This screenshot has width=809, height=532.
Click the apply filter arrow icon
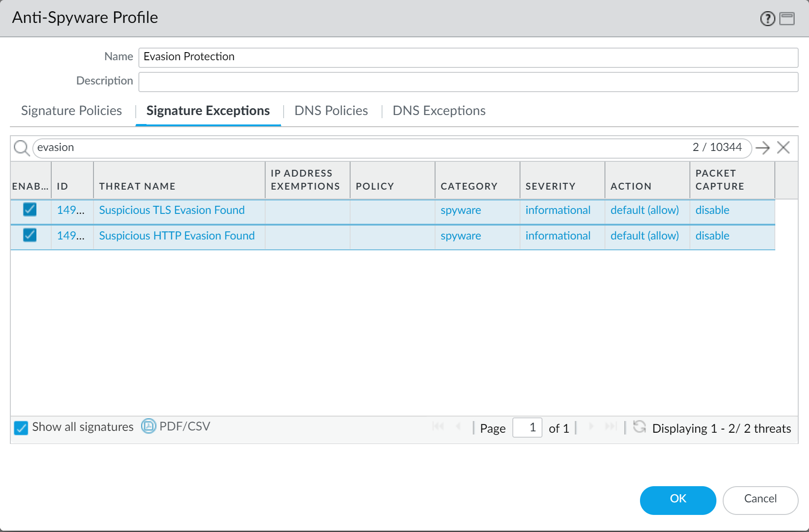pos(763,147)
